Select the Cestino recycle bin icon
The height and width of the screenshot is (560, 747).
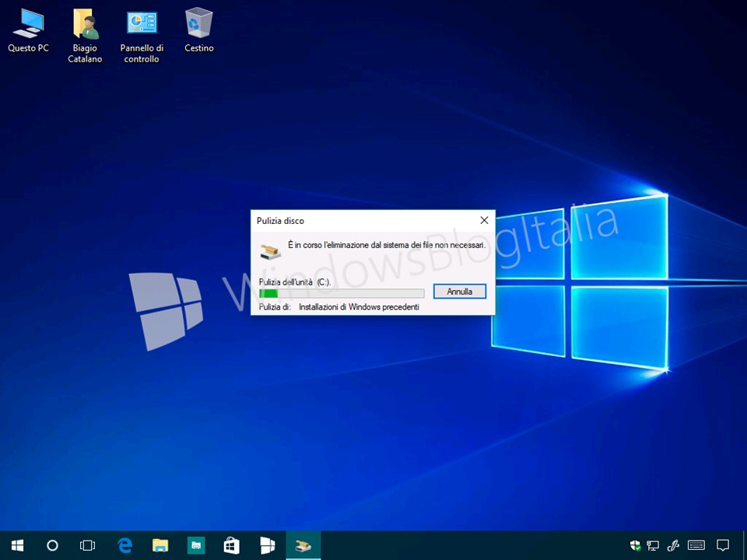(x=199, y=30)
